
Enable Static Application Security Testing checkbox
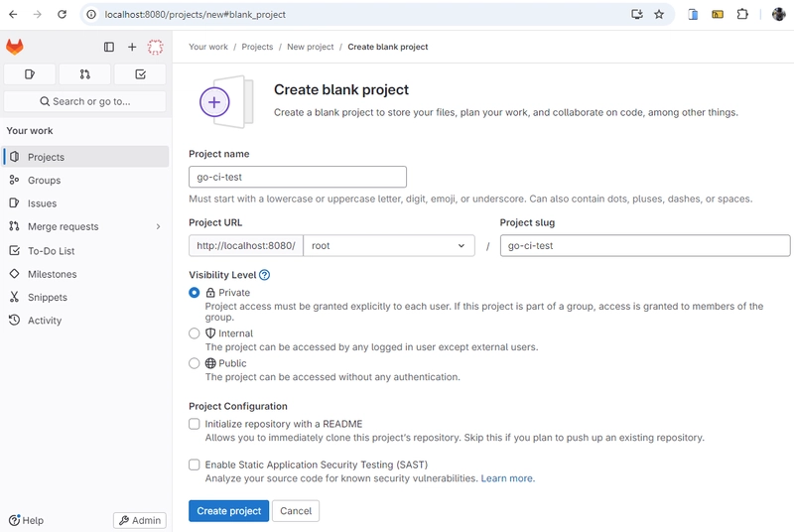(195, 465)
